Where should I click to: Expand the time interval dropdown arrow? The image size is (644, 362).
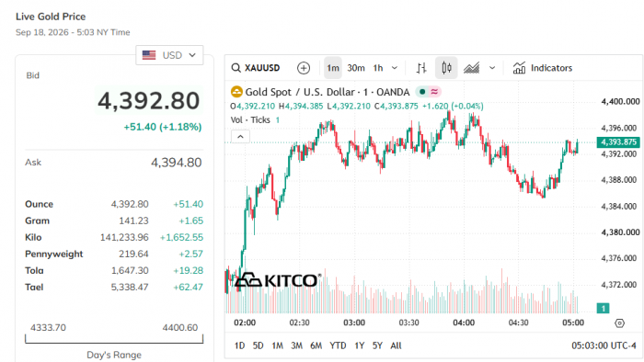point(395,68)
